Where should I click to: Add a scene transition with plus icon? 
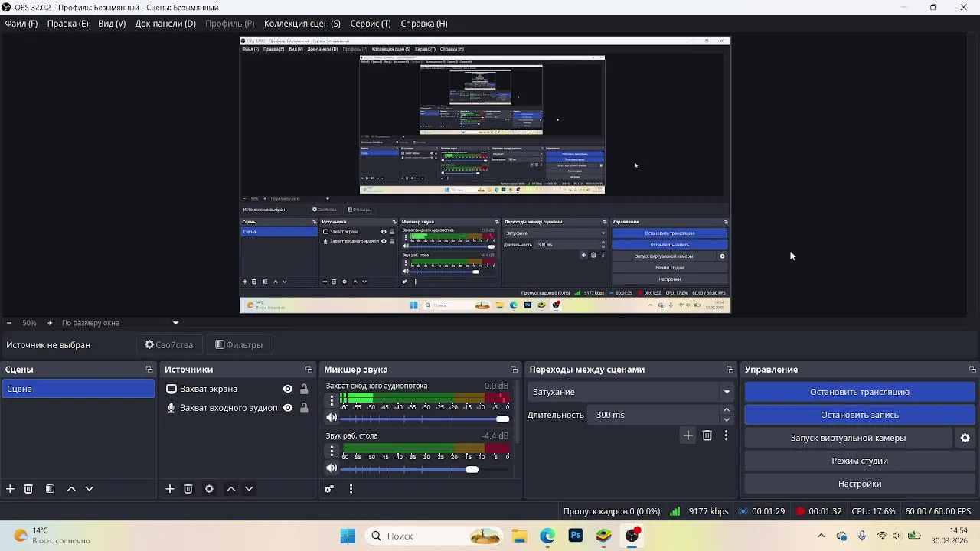coord(688,435)
